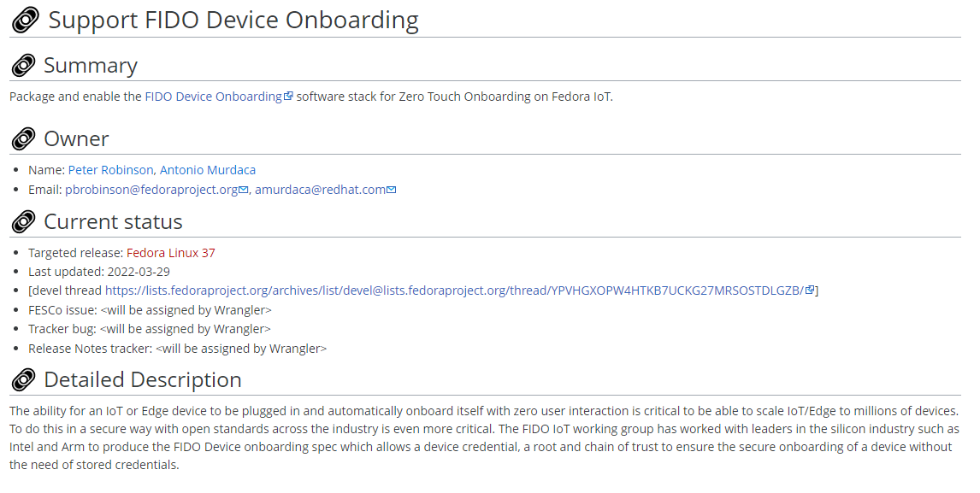Click the link icon beside Detailed Description

tap(23, 380)
